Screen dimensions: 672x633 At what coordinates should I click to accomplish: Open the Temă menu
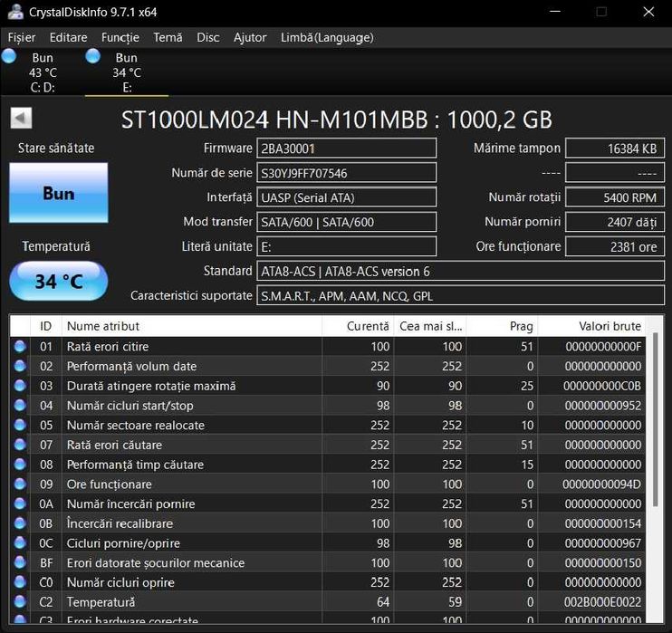pos(168,38)
